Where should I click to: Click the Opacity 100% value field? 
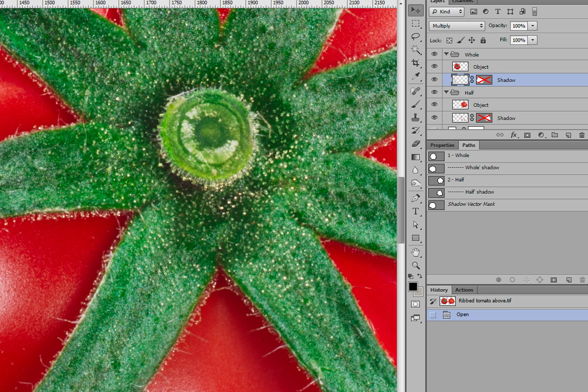(518, 26)
